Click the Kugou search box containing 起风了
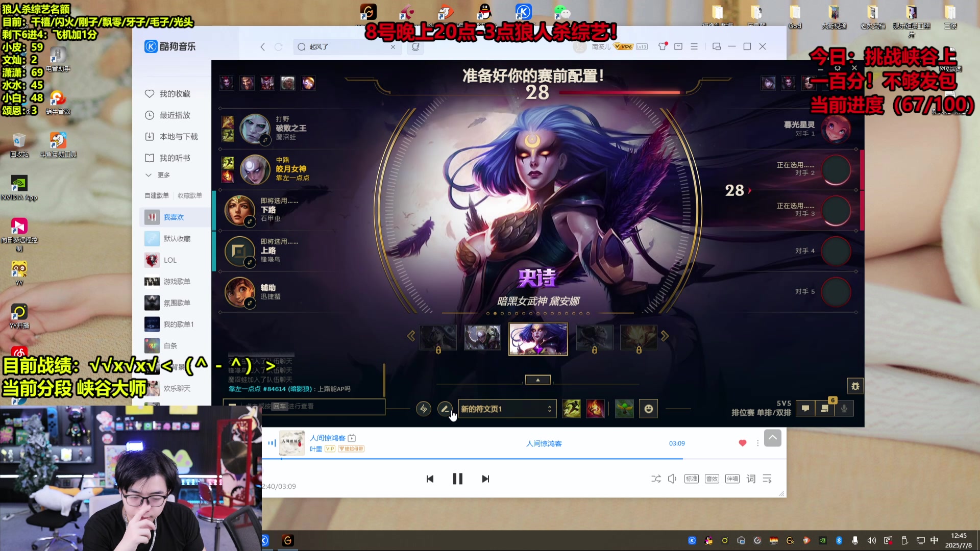This screenshot has height=551, width=980. (x=347, y=46)
